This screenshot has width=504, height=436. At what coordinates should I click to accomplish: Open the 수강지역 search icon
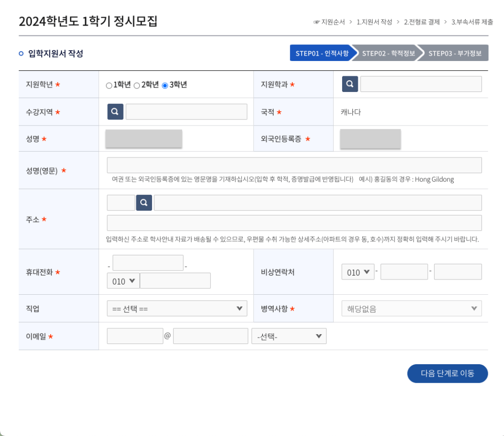[x=115, y=112]
